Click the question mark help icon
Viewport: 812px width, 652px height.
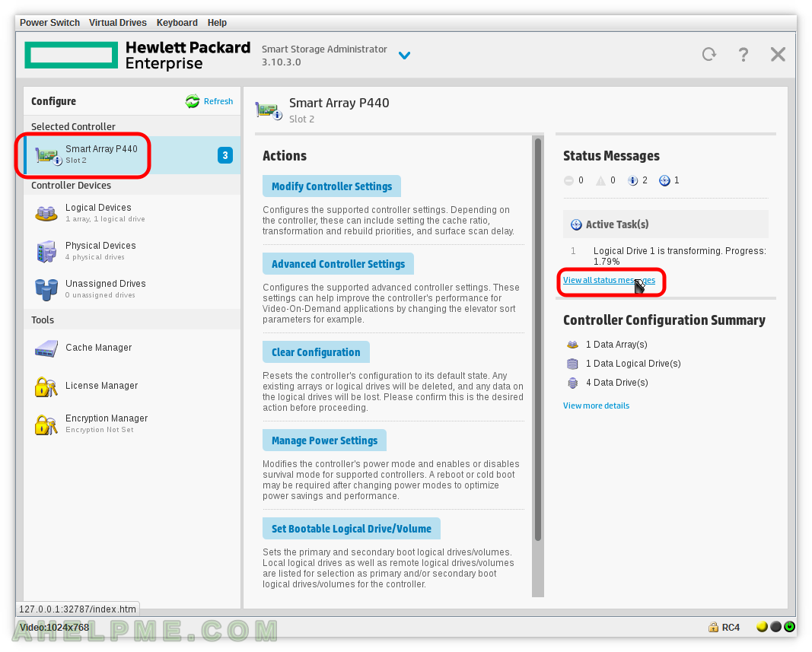point(744,54)
